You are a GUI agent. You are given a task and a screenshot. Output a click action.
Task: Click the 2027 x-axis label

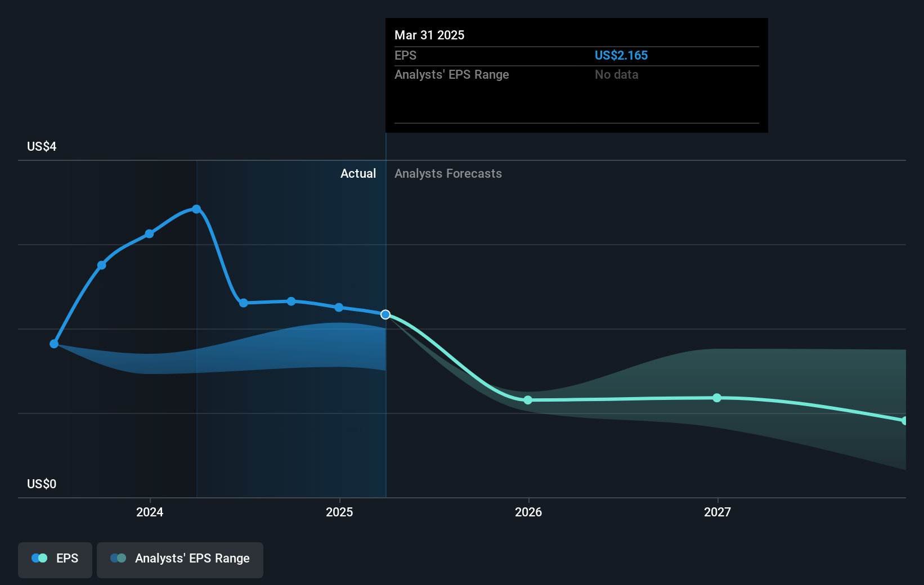tap(717, 512)
